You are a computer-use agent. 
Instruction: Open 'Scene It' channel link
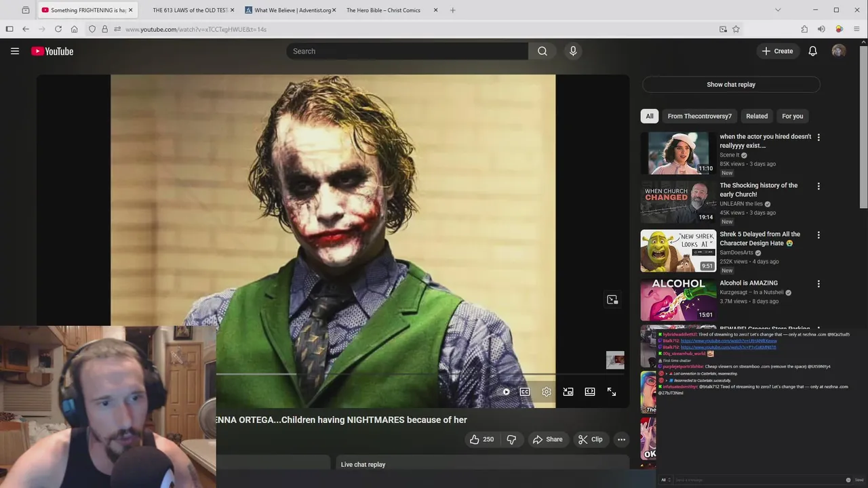pyautogui.click(x=729, y=155)
